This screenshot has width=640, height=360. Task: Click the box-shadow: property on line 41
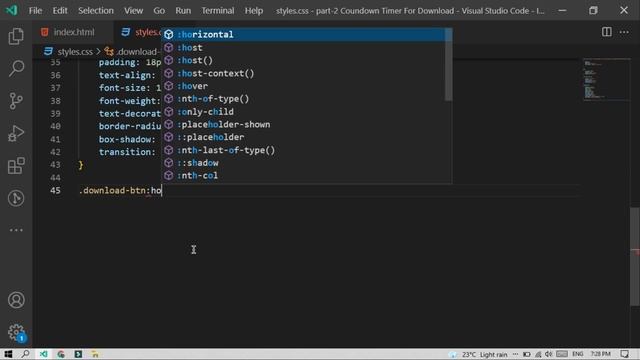127,139
